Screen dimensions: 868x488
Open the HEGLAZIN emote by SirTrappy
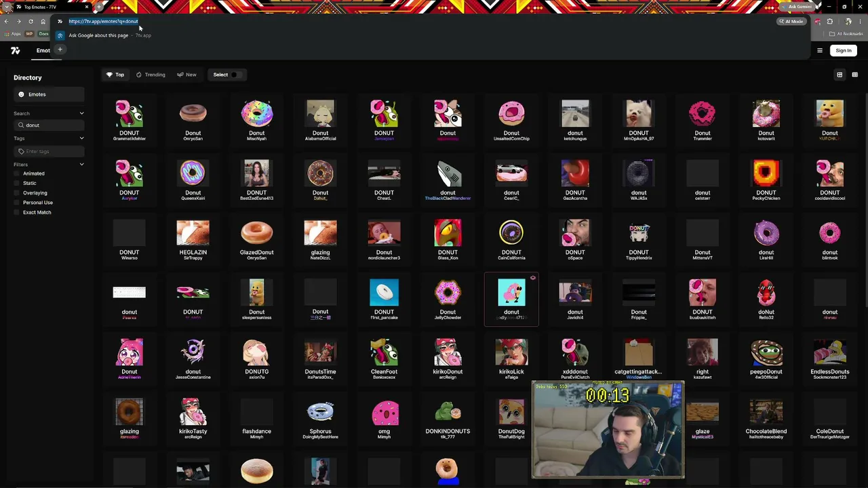193,240
